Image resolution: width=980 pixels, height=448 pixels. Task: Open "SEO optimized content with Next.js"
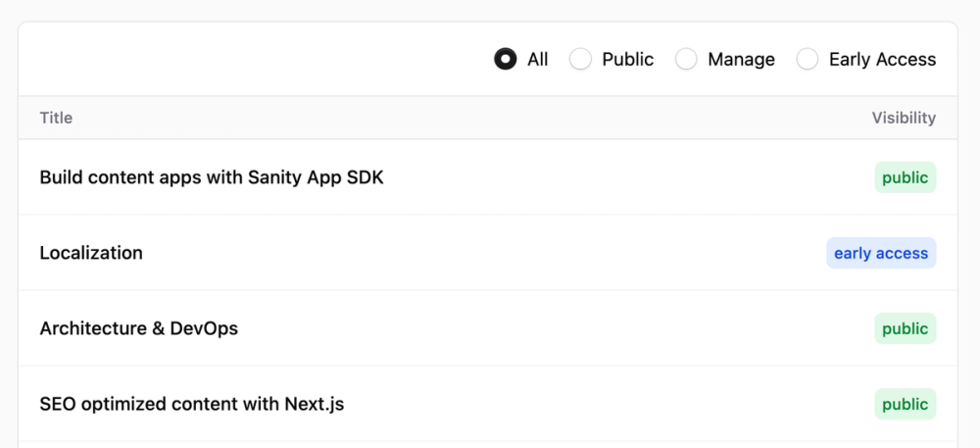tap(192, 404)
